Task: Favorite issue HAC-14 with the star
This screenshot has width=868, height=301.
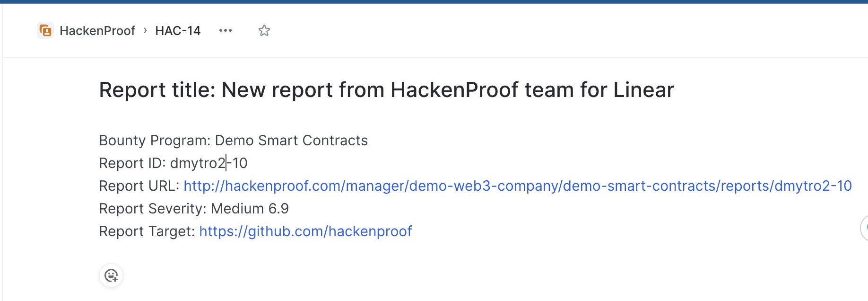Action: point(264,31)
